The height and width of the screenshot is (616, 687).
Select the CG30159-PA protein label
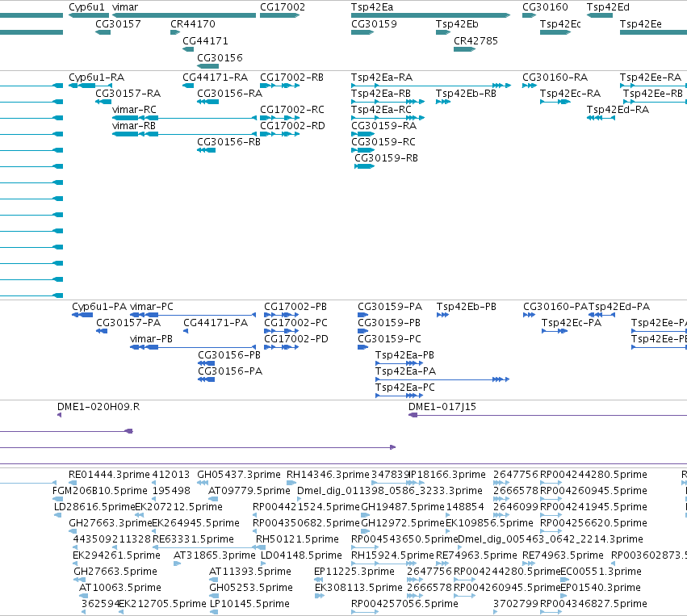[x=390, y=307]
